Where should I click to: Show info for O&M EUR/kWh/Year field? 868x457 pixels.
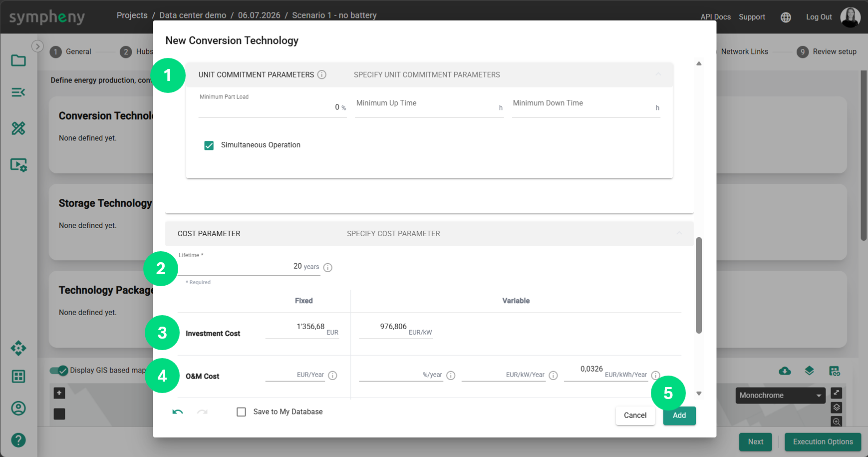click(x=655, y=375)
